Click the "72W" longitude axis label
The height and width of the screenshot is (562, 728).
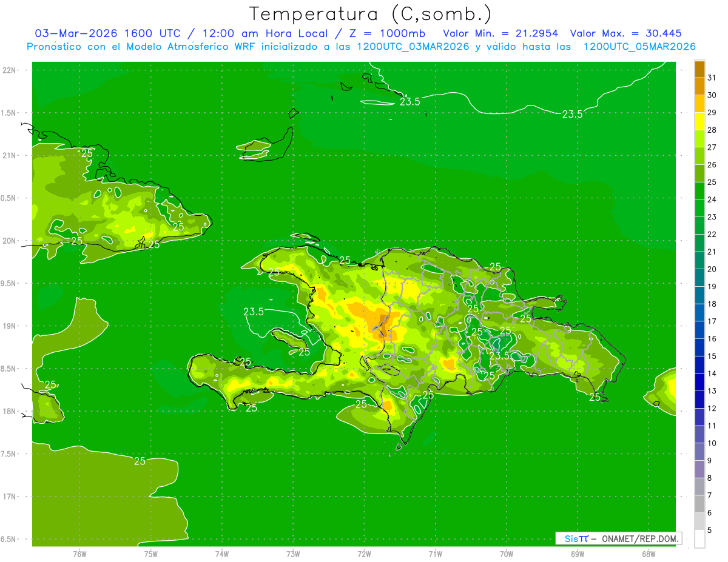pyautogui.click(x=364, y=554)
